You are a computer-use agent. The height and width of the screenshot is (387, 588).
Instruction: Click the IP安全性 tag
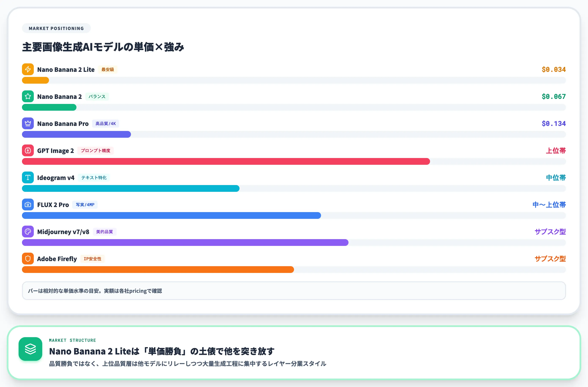click(92, 259)
